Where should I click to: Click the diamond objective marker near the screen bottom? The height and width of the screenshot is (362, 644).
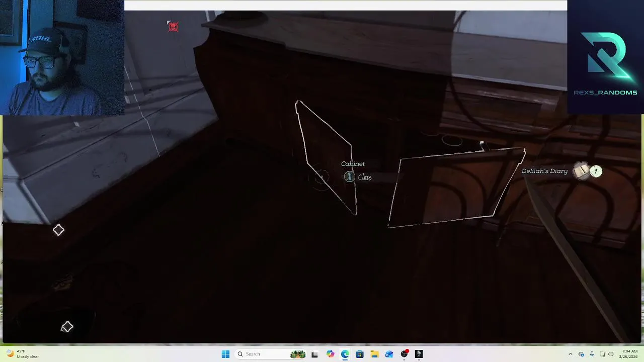click(67, 327)
